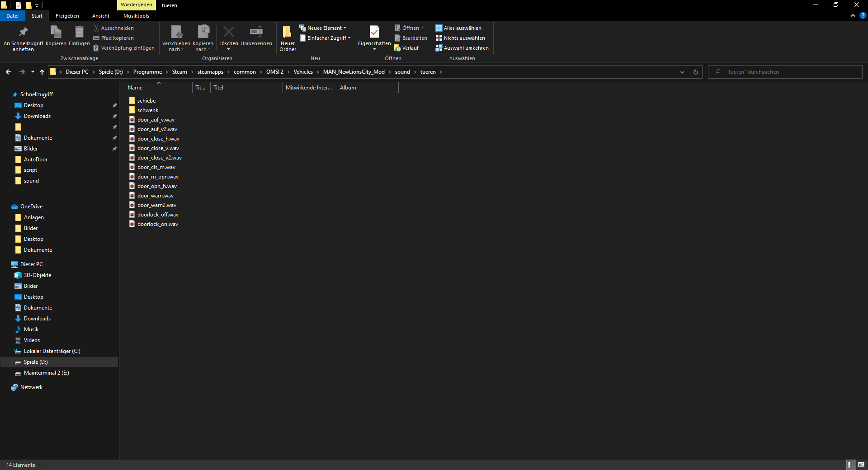Click the Löschen icon in the ribbon
The width and height of the screenshot is (868, 470).
click(x=228, y=33)
